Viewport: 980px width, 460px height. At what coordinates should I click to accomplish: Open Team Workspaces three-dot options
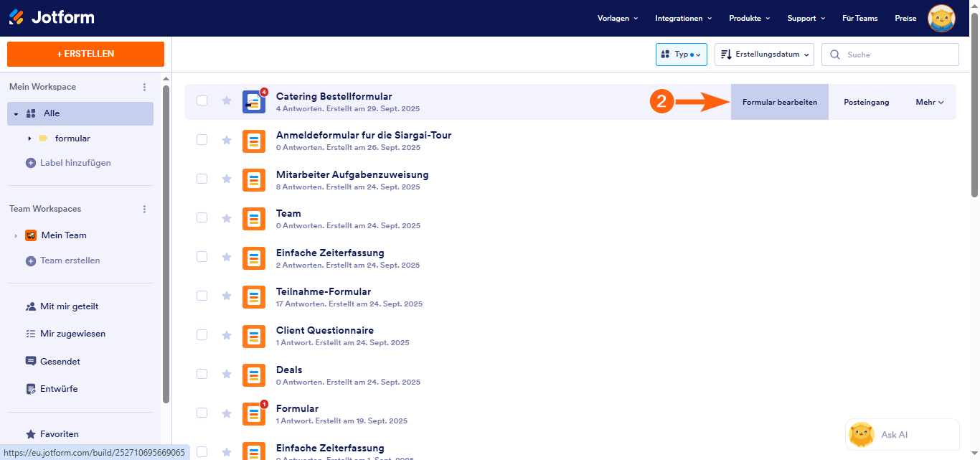pyautogui.click(x=144, y=209)
